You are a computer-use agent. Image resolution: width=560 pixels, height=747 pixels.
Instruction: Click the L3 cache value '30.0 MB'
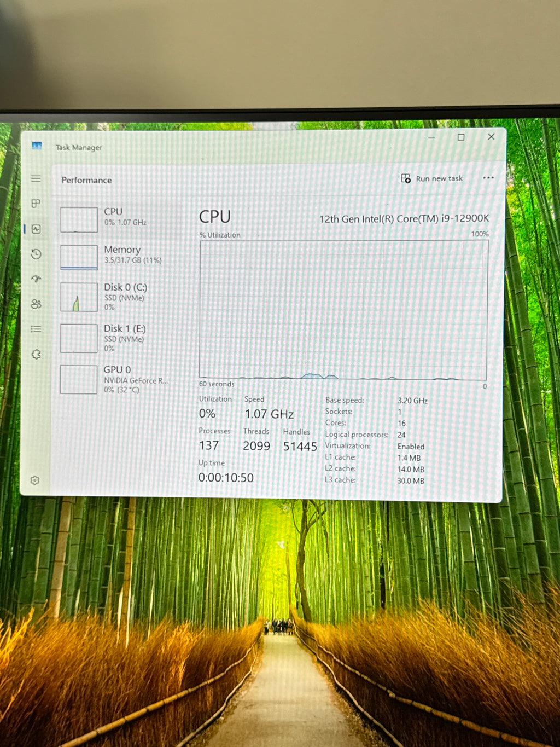(x=411, y=480)
